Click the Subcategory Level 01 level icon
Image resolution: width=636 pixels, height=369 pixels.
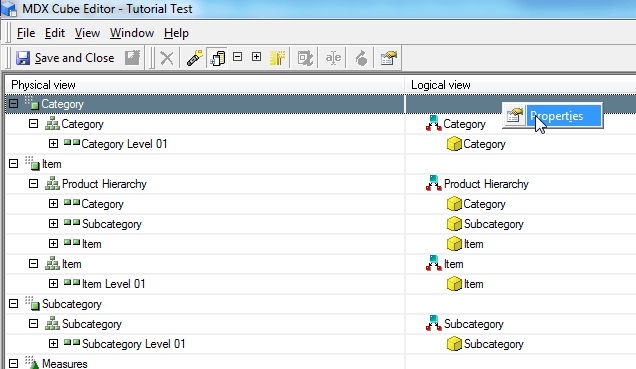(72, 342)
